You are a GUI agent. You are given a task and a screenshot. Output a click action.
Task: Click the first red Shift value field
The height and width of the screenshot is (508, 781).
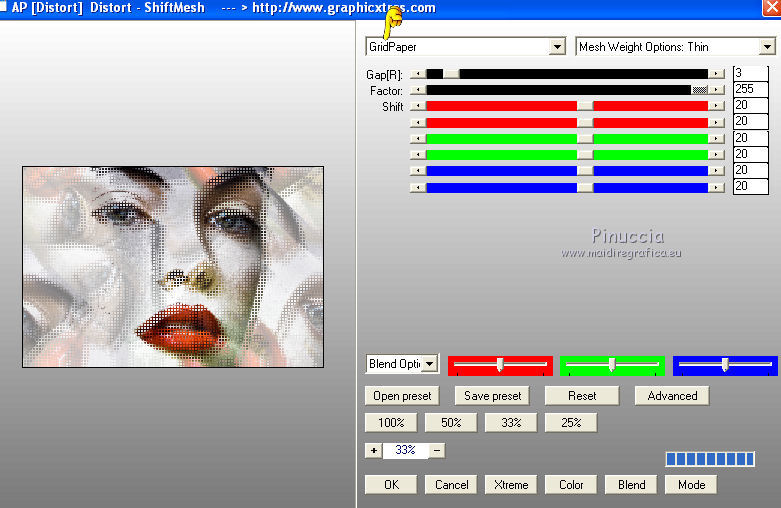click(x=751, y=105)
